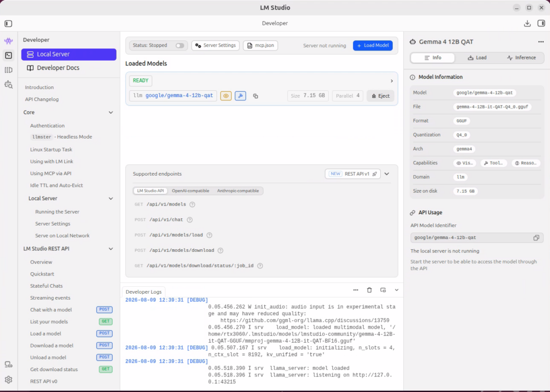Toggle the server Status switch on
Screen dimensions: 550x392
pos(179,46)
